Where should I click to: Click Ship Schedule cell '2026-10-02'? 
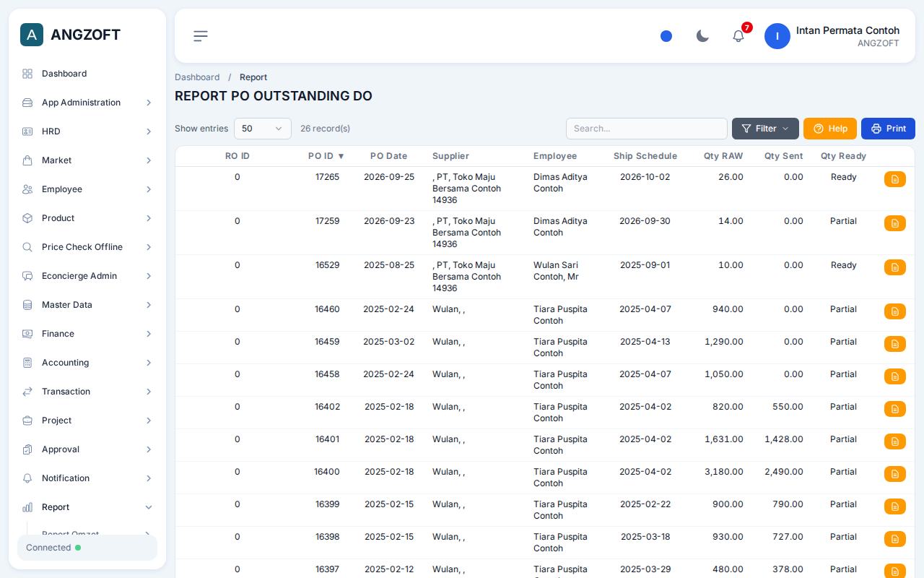[645, 177]
